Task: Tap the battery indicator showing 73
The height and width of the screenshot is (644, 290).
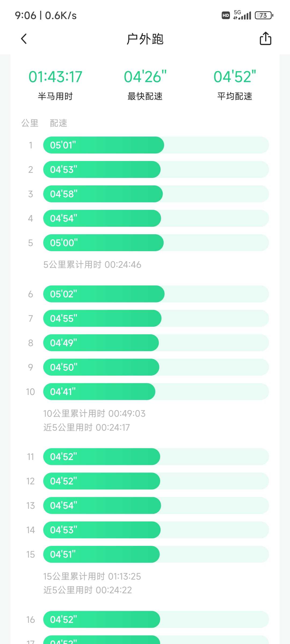Action: pyautogui.click(x=264, y=15)
